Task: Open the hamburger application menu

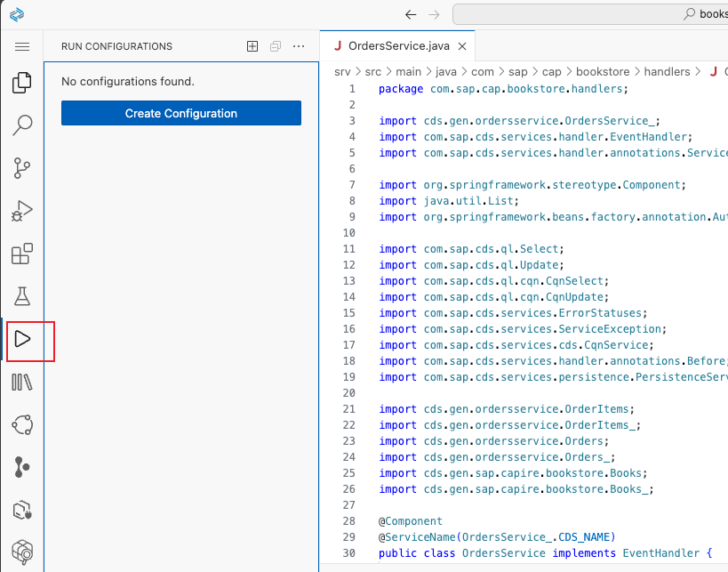Action: (22, 46)
